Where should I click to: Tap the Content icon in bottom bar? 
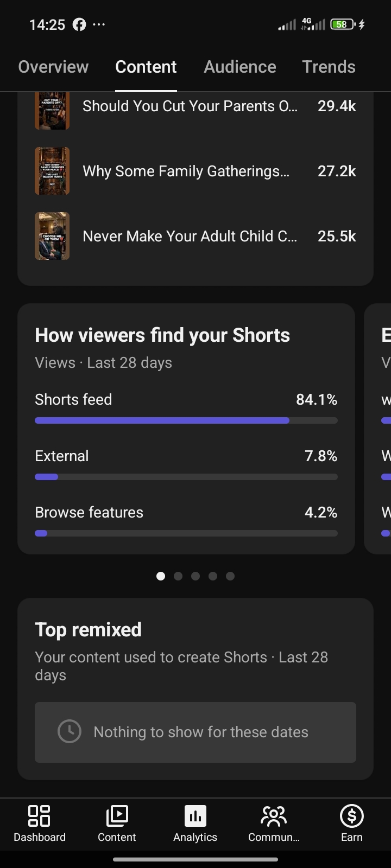pyautogui.click(x=117, y=815)
